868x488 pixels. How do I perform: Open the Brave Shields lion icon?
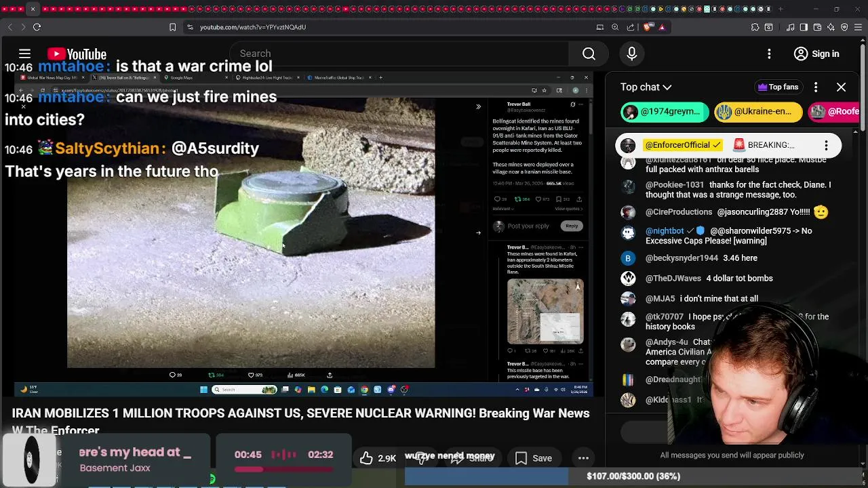click(x=648, y=27)
